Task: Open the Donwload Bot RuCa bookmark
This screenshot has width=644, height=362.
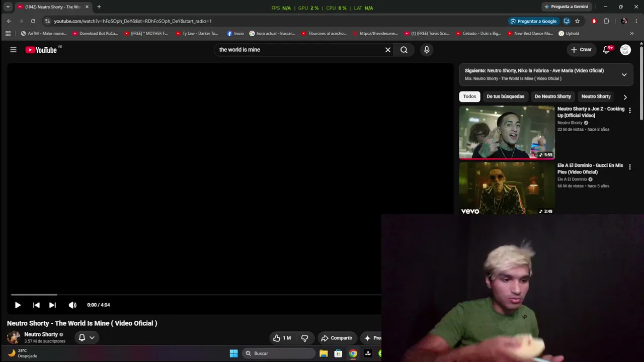Action: [96, 34]
